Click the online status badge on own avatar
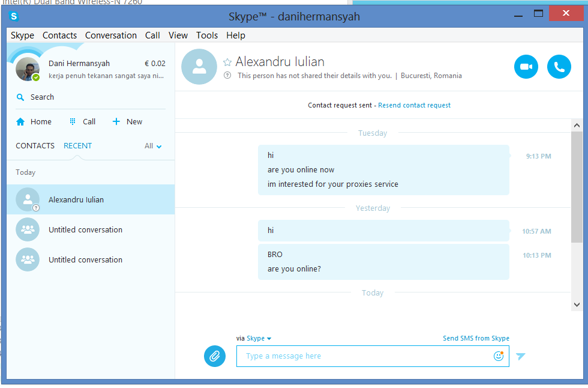This screenshot has height=388, width=588. pyautogui.click(x=36, y=77)
